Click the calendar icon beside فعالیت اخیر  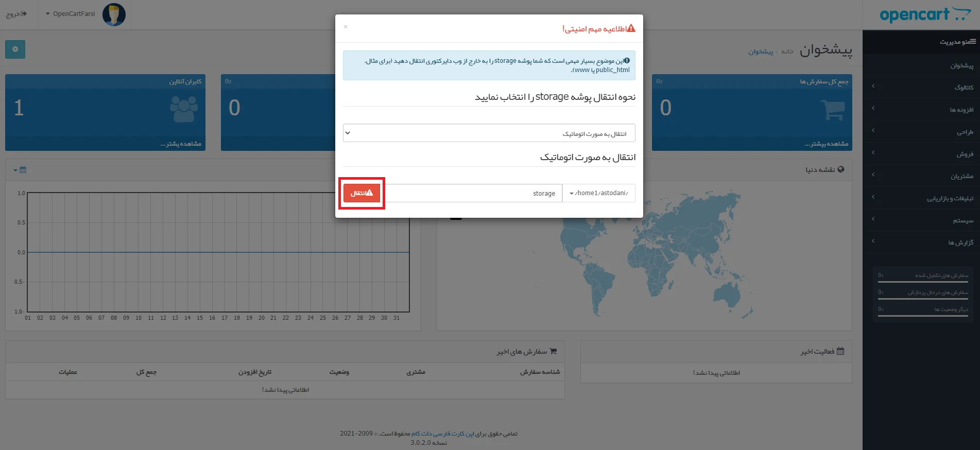pos(840,351)
